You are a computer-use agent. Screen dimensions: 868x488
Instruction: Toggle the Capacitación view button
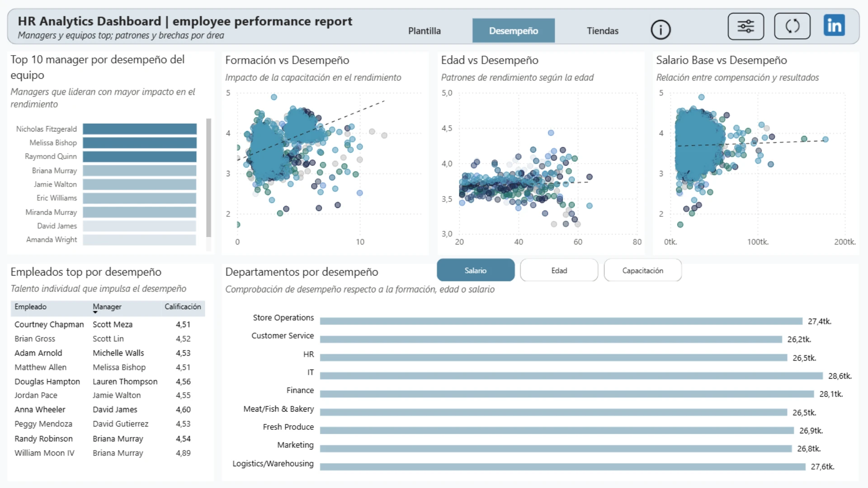coord(642,270)
